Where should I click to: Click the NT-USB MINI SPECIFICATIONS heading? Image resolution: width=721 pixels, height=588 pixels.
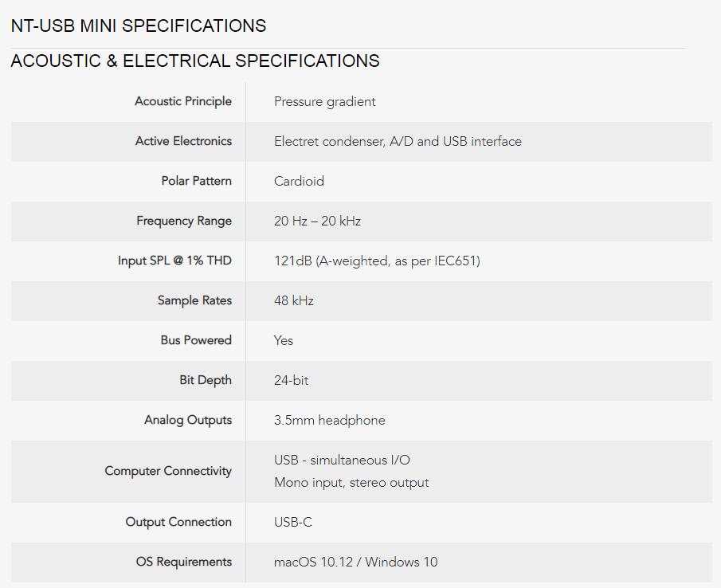tap(139, 25)
